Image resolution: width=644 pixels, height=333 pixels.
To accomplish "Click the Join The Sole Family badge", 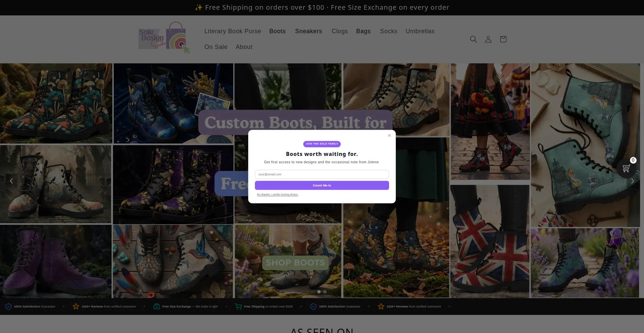I will 322,144.
